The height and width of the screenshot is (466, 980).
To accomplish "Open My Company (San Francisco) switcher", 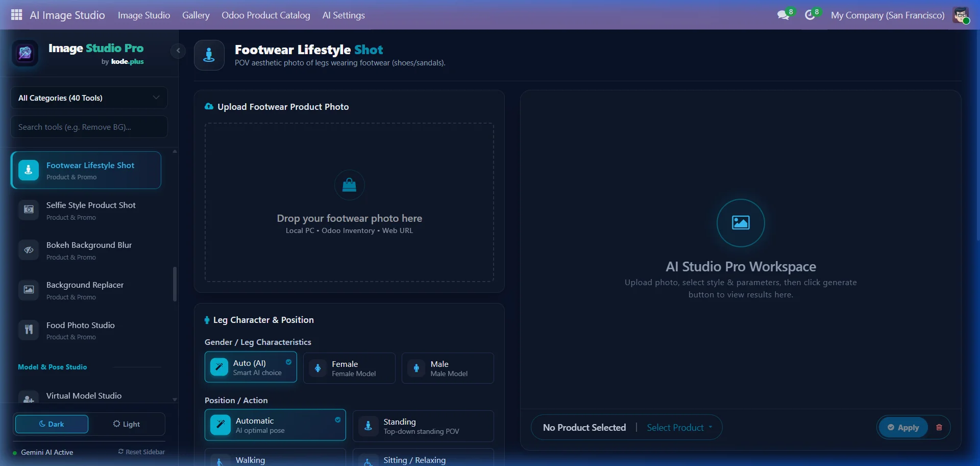I will pyautogui.click(x=888, y=15).
